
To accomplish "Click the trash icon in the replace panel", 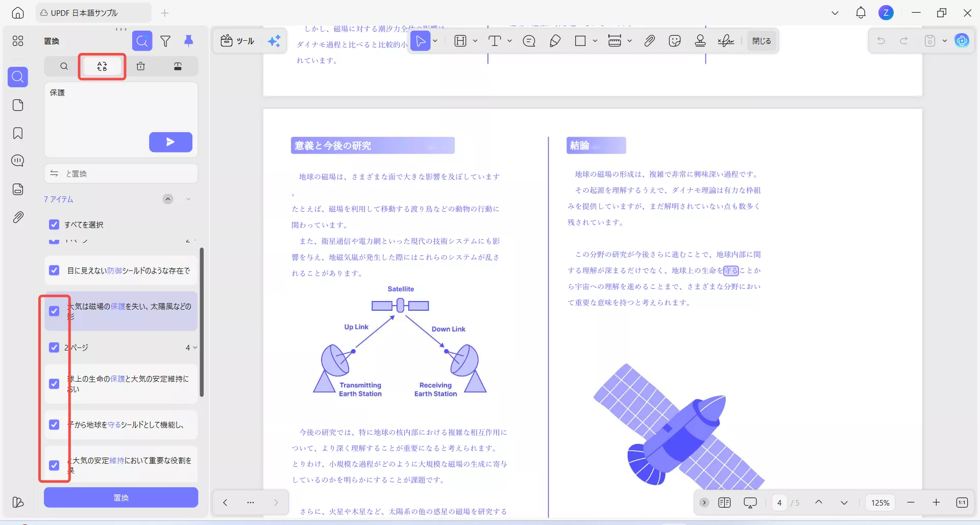I will point(141,66).
